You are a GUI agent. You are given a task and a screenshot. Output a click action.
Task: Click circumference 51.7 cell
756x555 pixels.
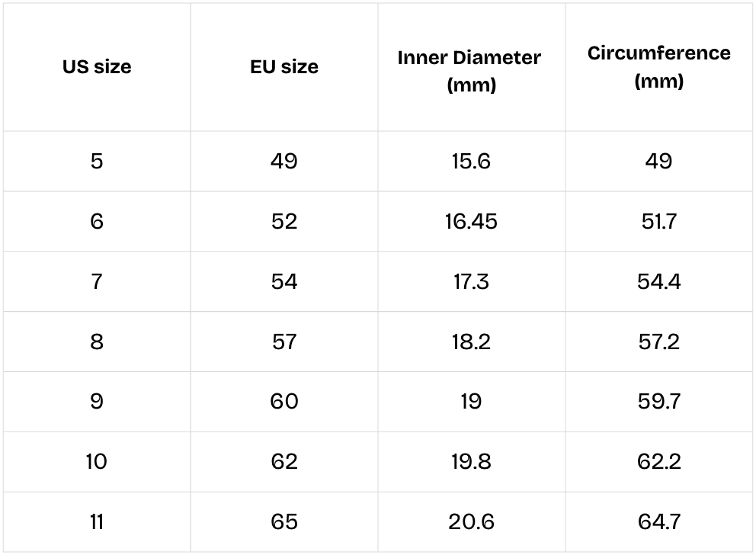coord(658,221)
